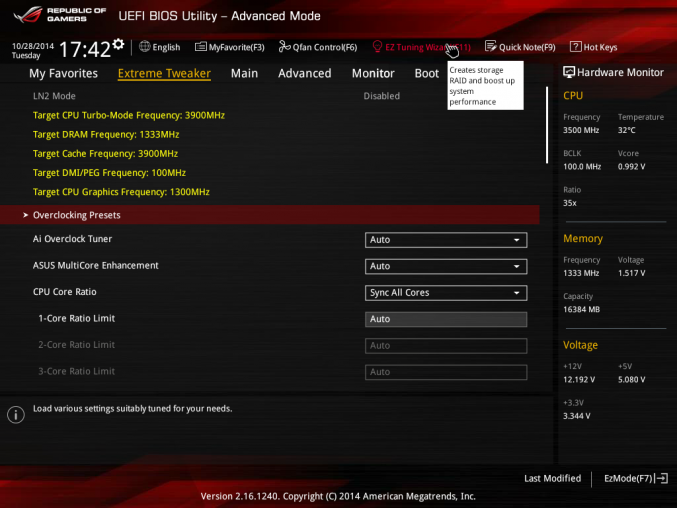This screenshot has height=508, width=677.
Task: Open CPU Core Ratio dropdown
Action: [446, 293]
